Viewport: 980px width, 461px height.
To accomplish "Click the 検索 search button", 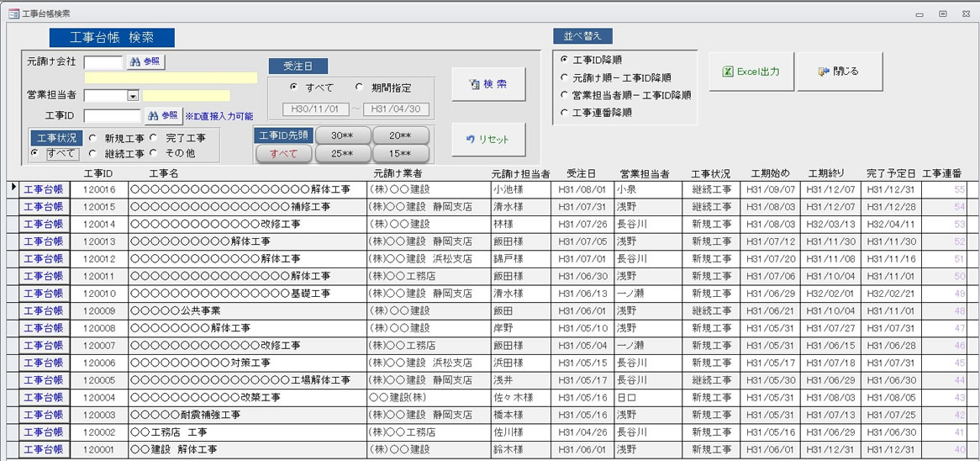I will [x=488, y=84].
